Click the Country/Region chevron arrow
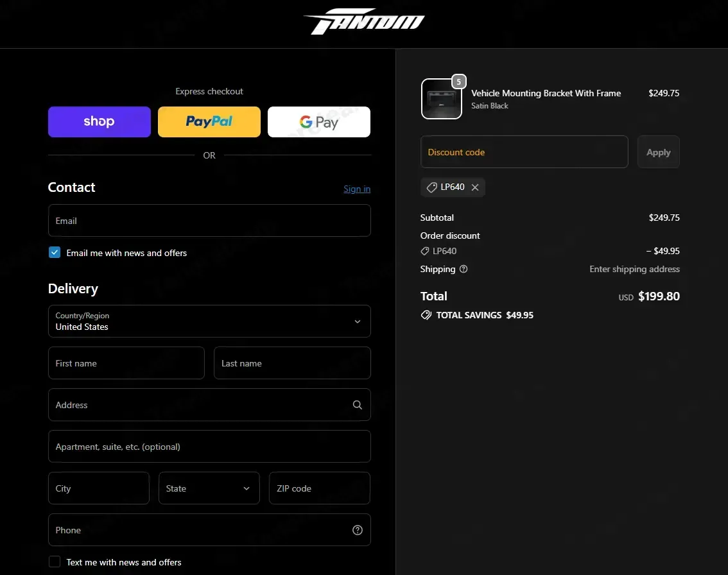 (358, 321)
